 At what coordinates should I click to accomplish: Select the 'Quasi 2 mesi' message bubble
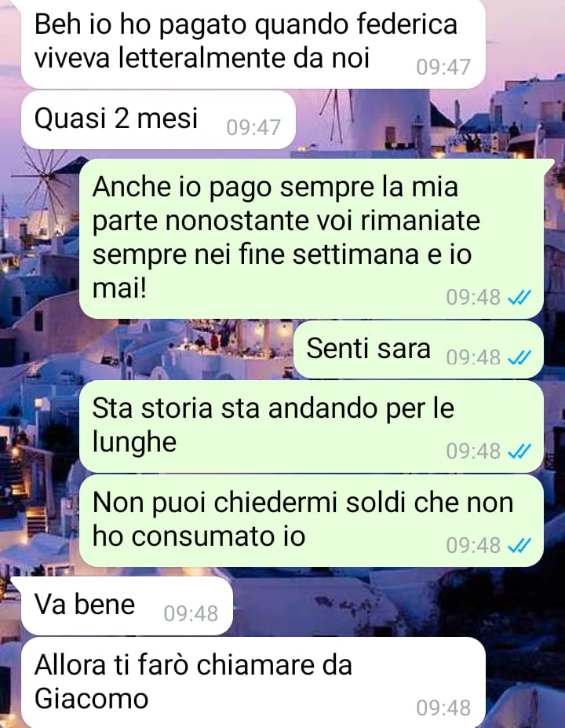159,120
